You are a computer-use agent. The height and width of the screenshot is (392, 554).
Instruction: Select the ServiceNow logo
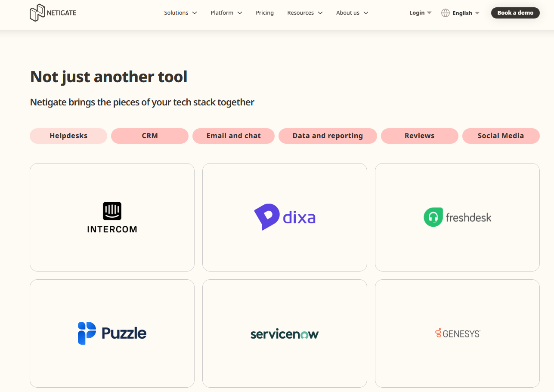[x=285, y=333]
